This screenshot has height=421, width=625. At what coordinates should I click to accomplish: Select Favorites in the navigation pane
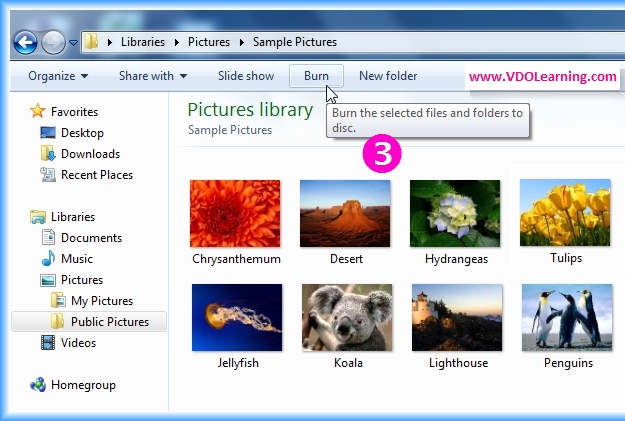pyautogui.click(x=75, y=112)
